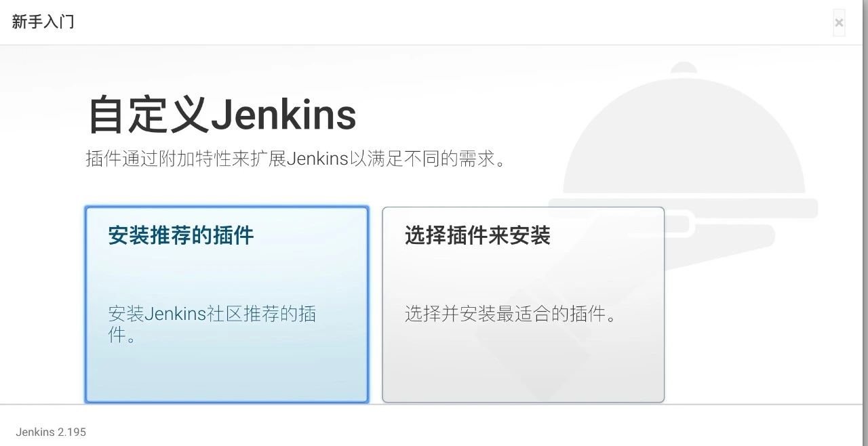The width and height of the screenshot is (868, 446).
Task: Choose the 选择插件来安装 option card
Action: [523, 304]
